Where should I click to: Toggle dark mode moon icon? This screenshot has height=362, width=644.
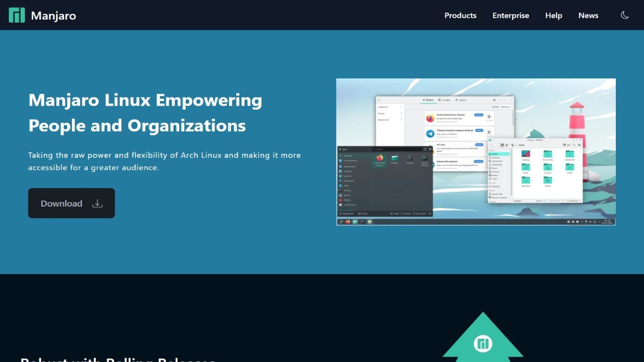coord(625,15)
